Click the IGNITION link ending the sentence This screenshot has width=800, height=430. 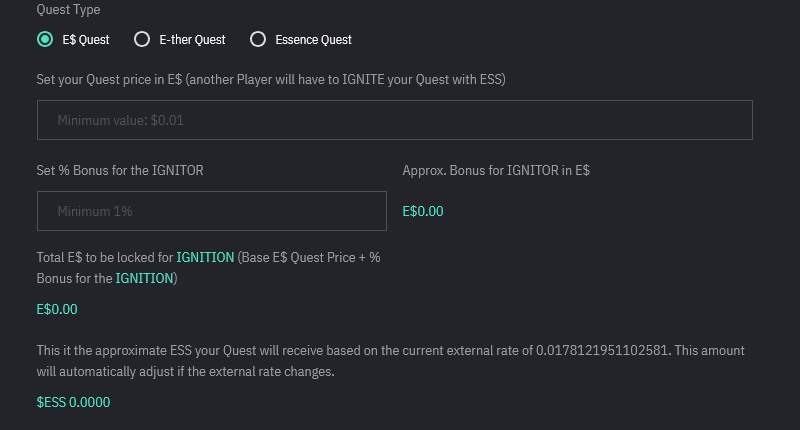144,278
